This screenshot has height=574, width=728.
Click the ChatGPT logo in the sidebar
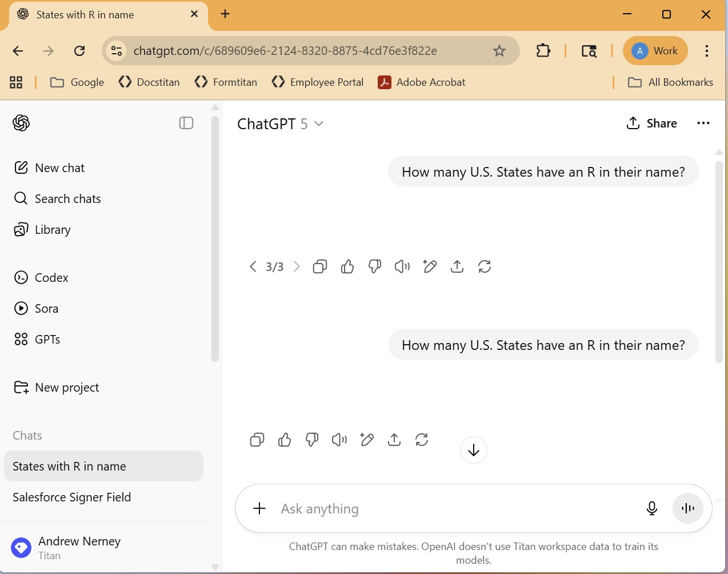tap(21, 123)
